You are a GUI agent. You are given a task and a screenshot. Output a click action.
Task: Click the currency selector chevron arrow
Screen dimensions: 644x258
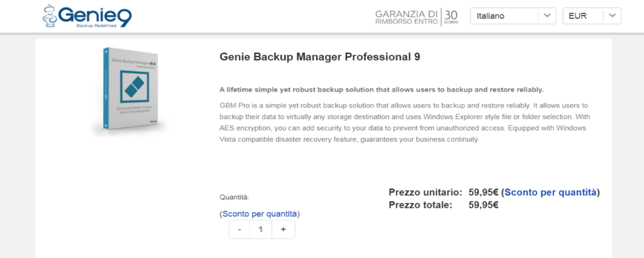tap(612, 16)
